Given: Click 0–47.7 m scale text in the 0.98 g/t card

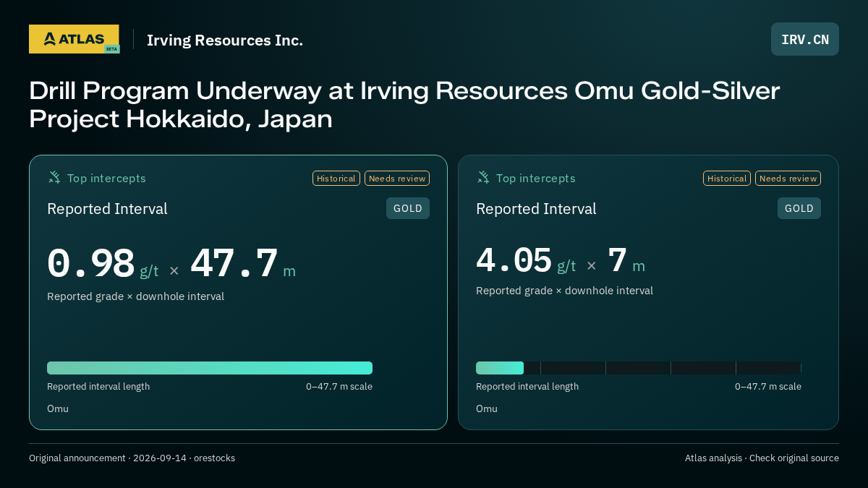Looking at the screenshot, I should (x=339, y=387).
